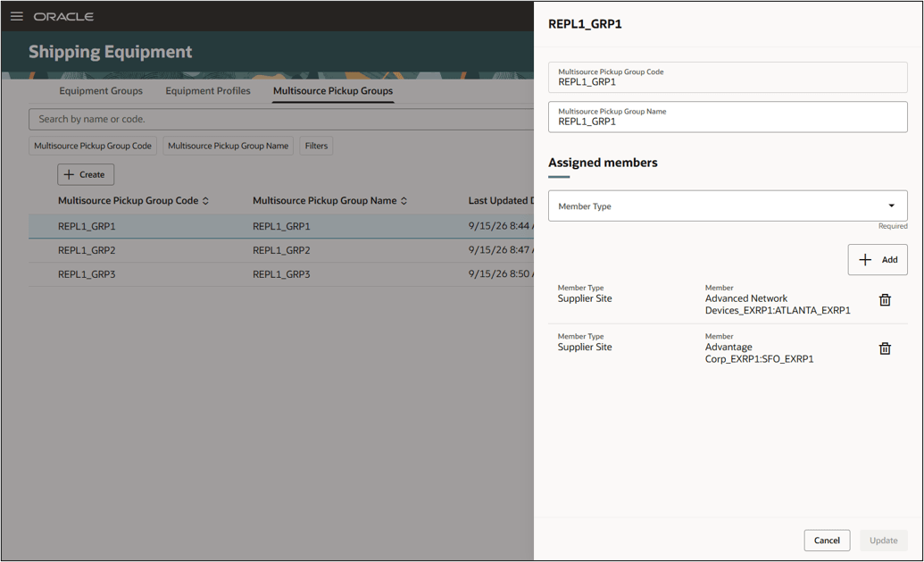Click the 9/15/26 8:44 timestamp

coord(501,226)
